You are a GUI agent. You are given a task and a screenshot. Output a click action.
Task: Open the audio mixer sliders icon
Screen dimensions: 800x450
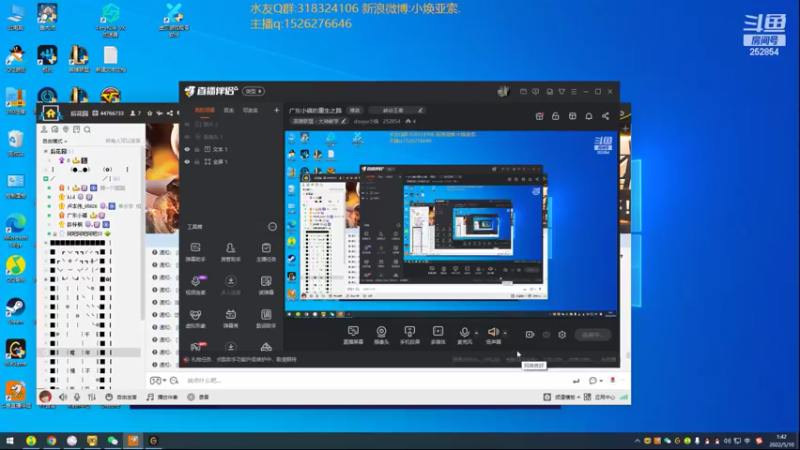pyautogui.click(x=92, y=397)
